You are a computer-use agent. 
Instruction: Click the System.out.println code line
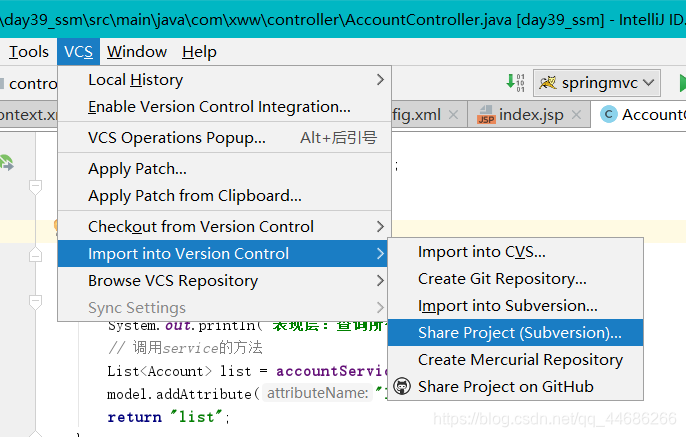coord(247,326)
